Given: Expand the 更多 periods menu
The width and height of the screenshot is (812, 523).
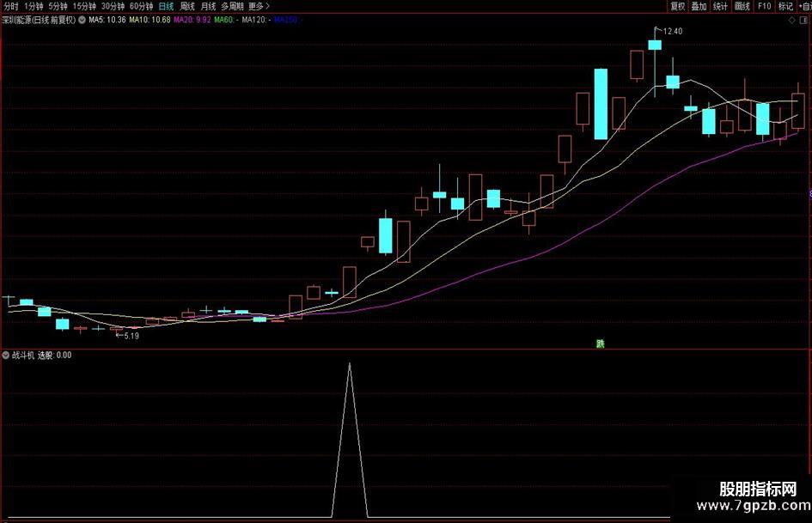Looking at the screenshot, I should (259, 6).
